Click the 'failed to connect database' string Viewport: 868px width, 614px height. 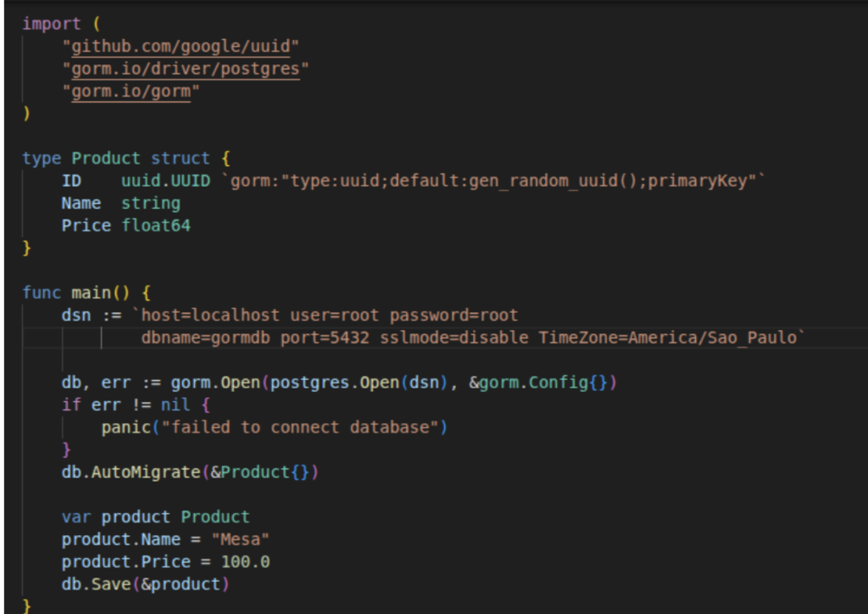299,427
